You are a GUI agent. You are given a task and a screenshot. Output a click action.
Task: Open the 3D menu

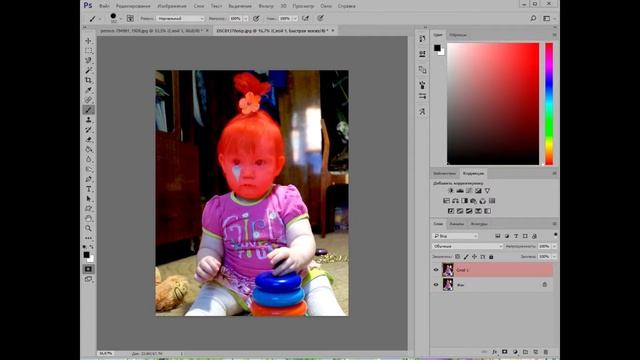pos(283,6)
